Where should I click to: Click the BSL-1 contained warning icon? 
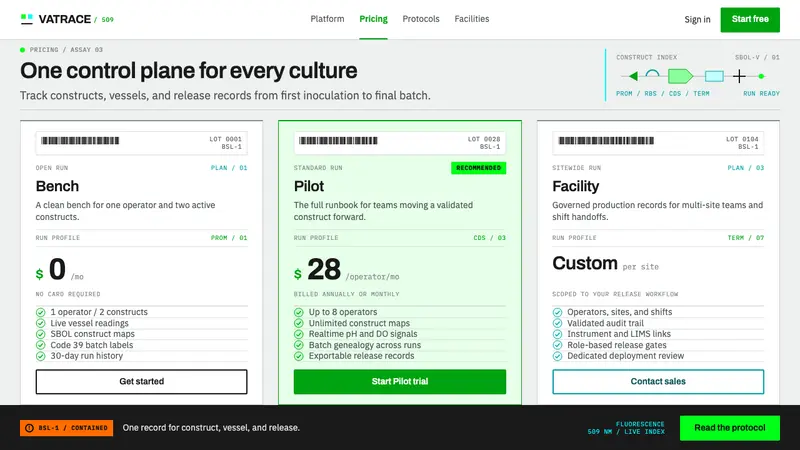(x=29, y=428)
